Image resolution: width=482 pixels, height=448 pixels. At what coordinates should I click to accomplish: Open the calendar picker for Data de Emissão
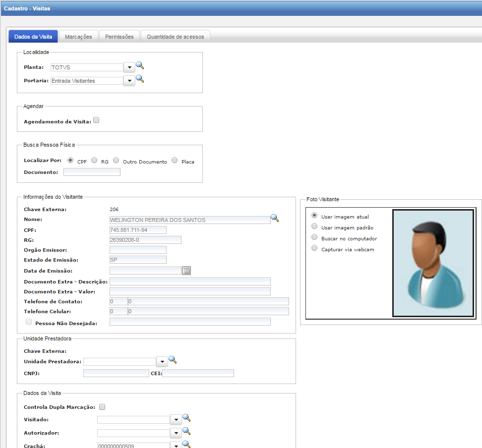click(x=186, y=271)
